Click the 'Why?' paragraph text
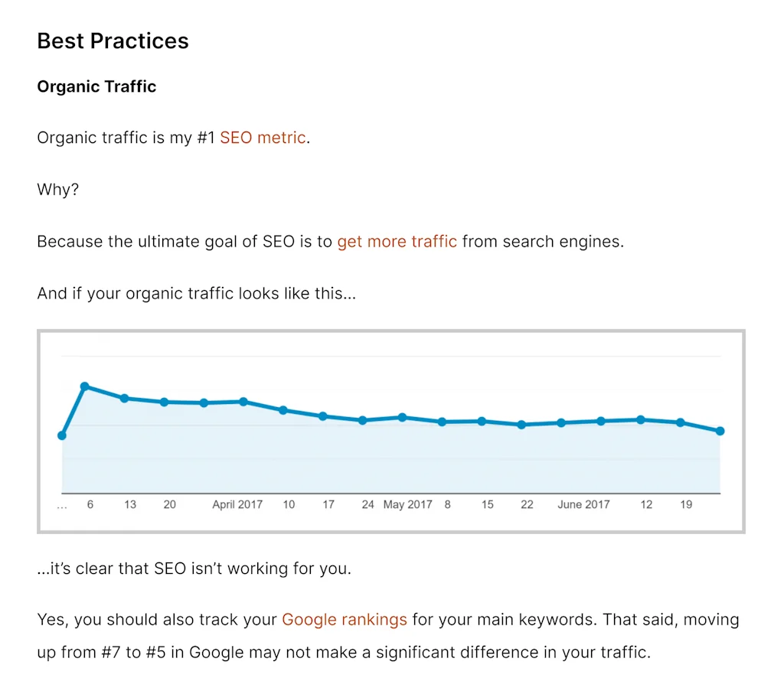 [57, 190]
